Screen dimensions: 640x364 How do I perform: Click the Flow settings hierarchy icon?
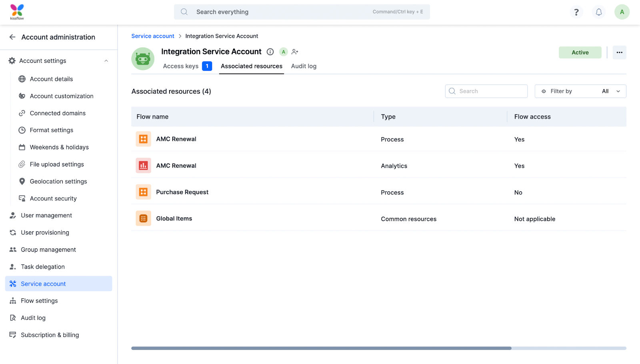[13, 301]
